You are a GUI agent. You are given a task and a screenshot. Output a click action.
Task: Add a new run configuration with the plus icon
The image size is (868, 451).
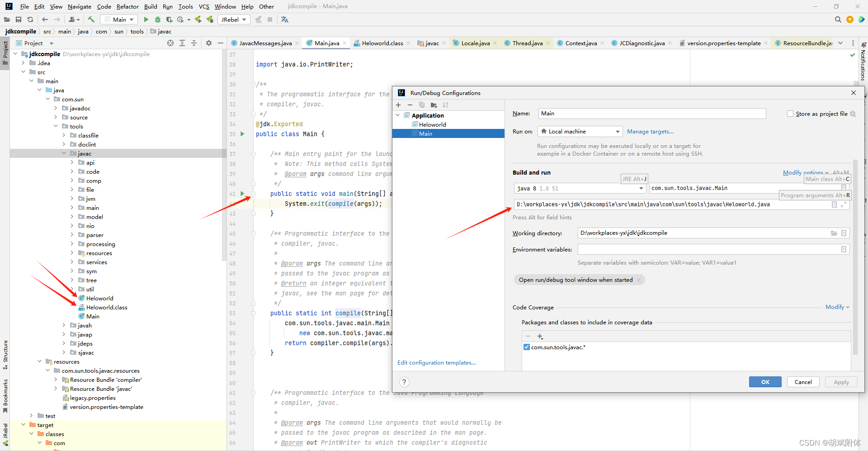(398, 104)
